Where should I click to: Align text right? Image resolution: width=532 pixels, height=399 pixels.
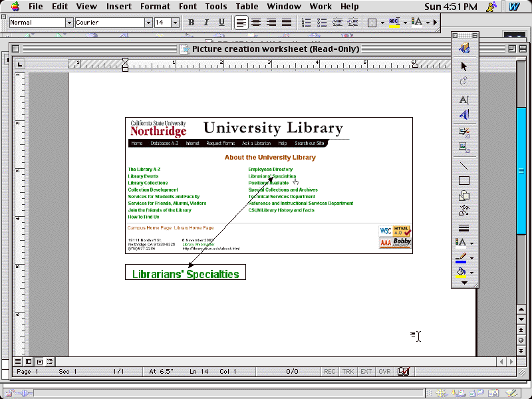(x=271, y=23)
